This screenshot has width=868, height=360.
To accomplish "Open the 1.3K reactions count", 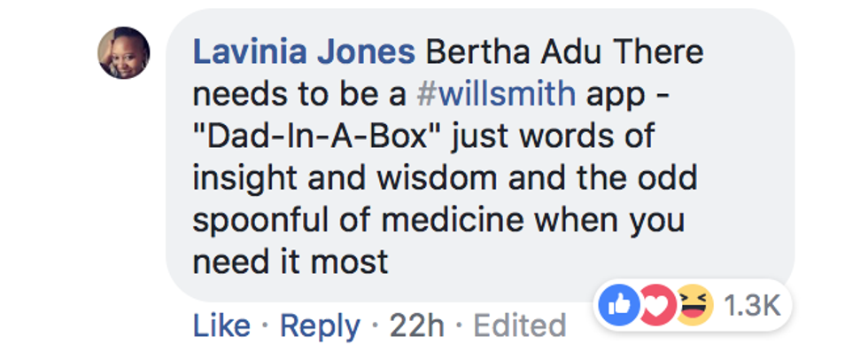I will coord(751,306).
